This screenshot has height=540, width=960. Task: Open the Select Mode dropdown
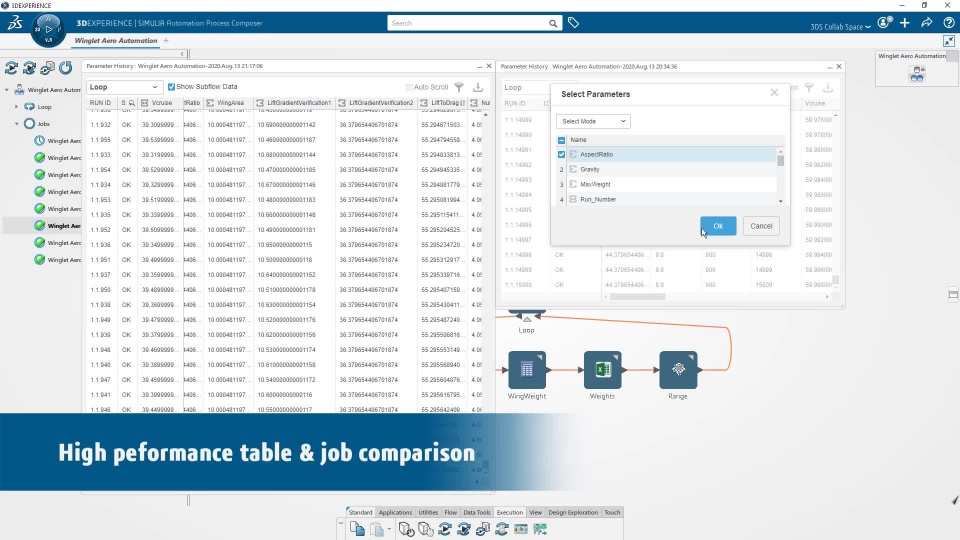coord(593,121)
